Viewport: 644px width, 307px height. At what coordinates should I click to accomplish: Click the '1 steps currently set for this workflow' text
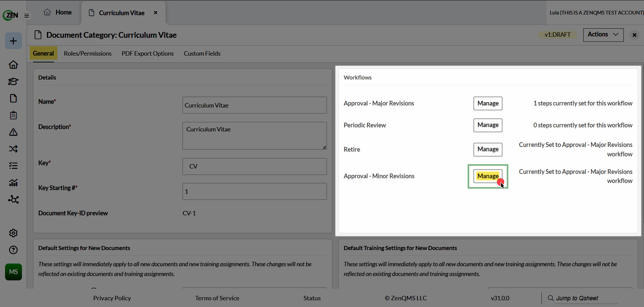coord(583,103)
